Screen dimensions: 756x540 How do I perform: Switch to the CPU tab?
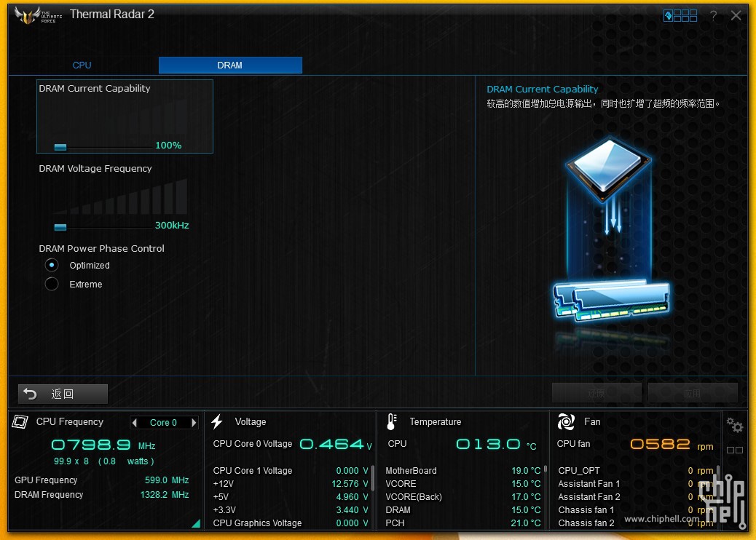pos(82,65)
